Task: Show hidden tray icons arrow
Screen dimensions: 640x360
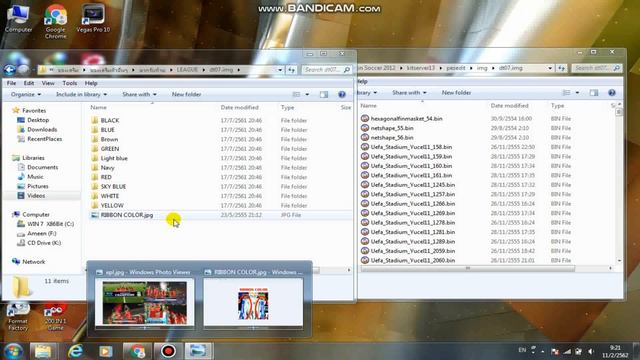Action: coord(542,351)
